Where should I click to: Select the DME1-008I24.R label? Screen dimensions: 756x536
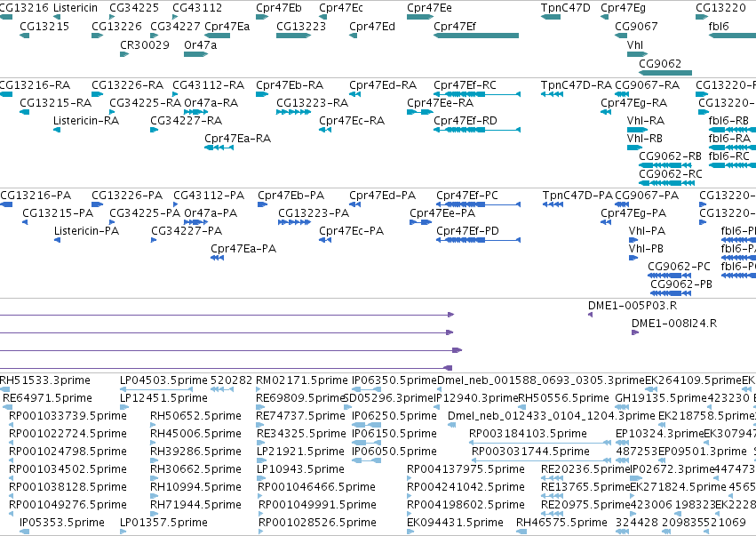click(x=674, y=324)
